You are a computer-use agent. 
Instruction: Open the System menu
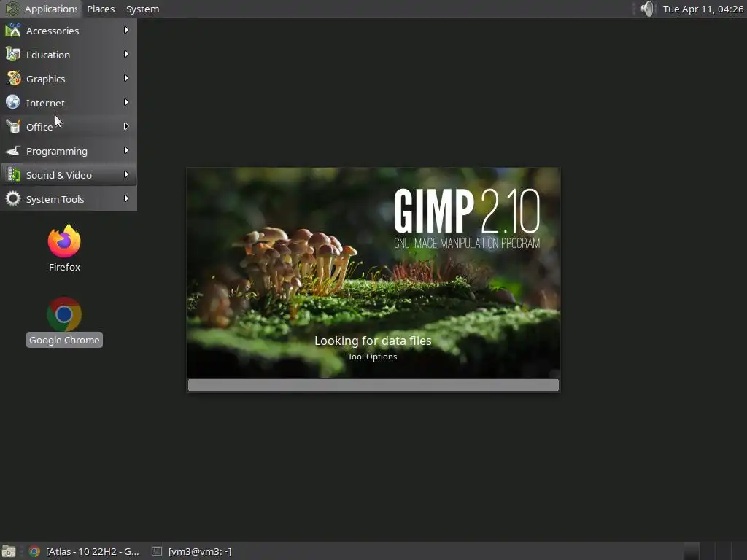point(142,9)
